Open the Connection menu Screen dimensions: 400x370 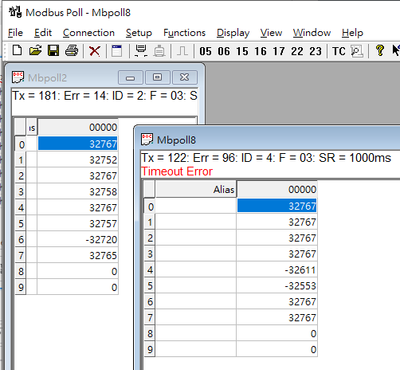(x=89, y=33)
